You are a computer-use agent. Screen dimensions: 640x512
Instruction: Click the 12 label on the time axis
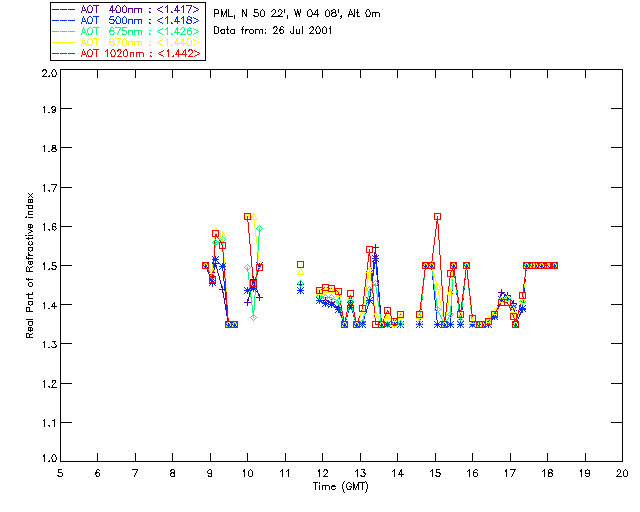click(x=322, y=473)
